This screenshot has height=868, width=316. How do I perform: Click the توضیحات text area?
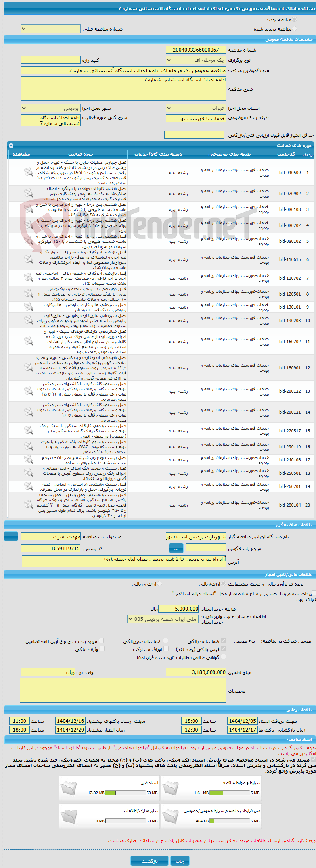click(x=123, y=690)
